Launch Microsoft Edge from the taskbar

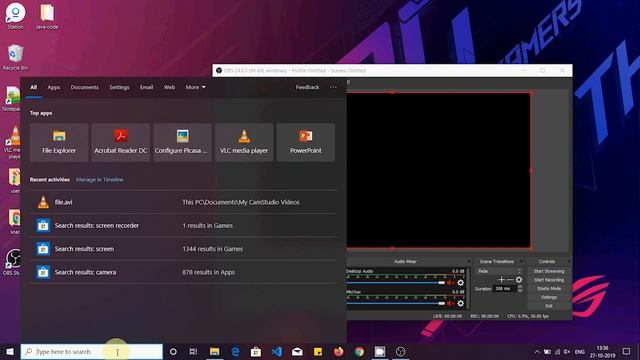point(235,351)
